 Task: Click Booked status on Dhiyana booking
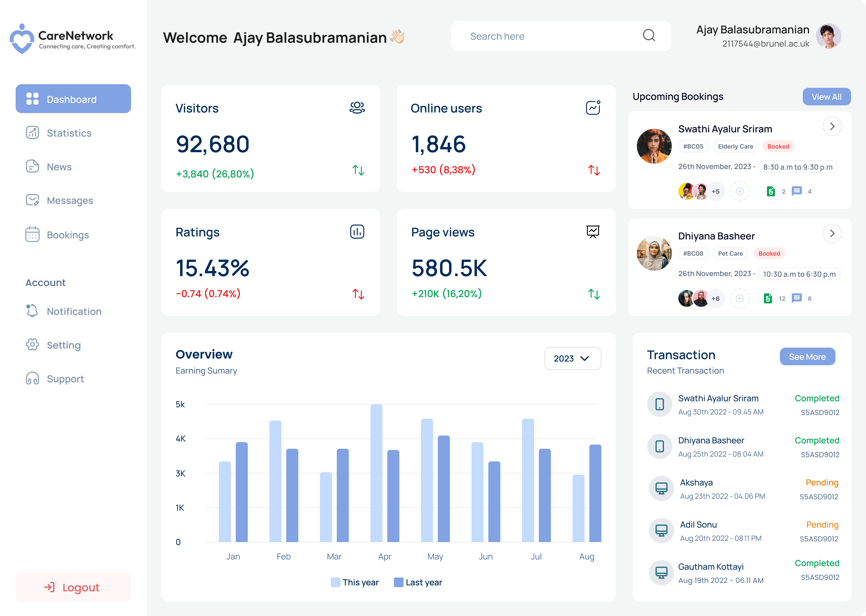point(769,253)
